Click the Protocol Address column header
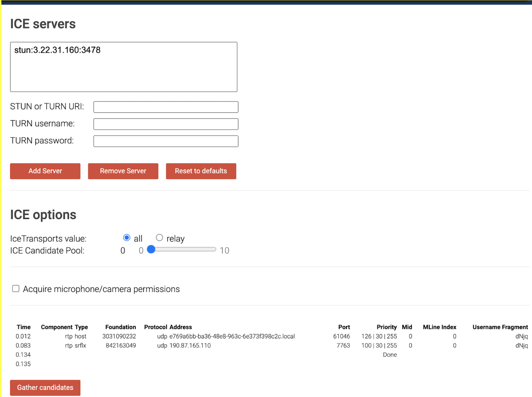The height and width of the screenshot is (397, 532). tap(168, 327)
